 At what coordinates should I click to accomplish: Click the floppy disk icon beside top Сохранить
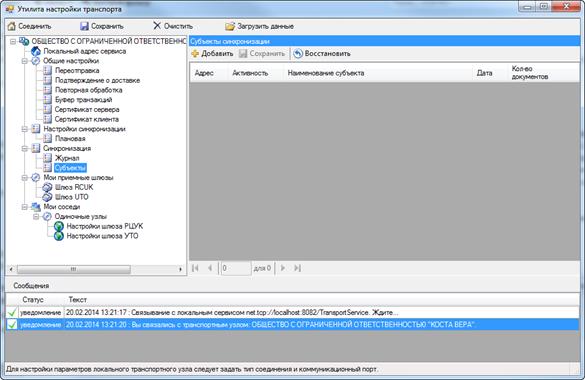(85, 26)
